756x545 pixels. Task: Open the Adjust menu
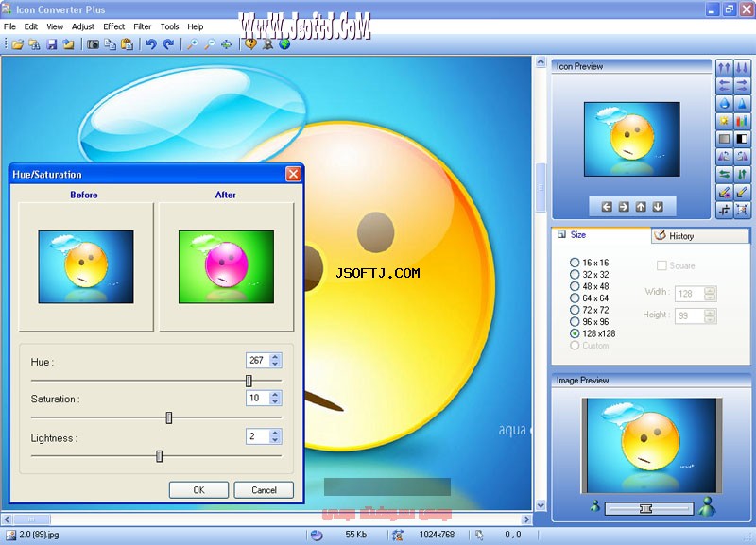coord(83,26)
